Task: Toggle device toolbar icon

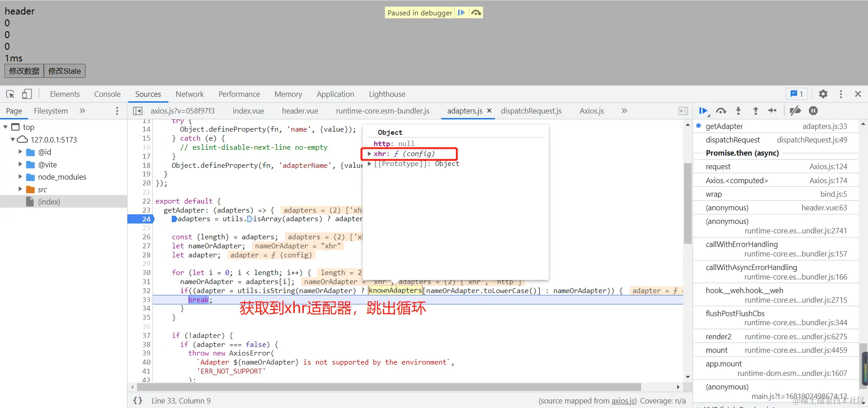Action: (27, 94)
